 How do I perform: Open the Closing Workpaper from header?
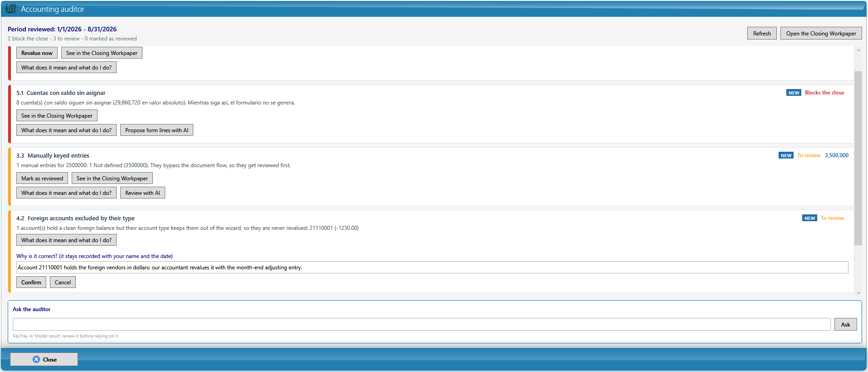tap(821, 33)
